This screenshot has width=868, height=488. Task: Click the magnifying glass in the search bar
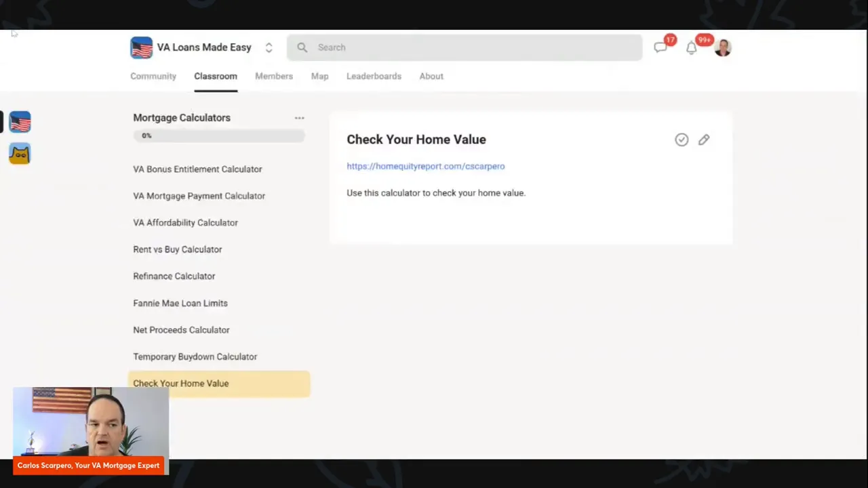302,47
